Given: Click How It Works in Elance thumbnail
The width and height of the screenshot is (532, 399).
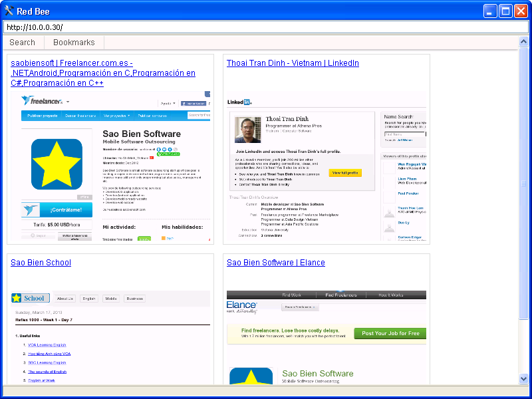Looking at the screenshot, I should click(390, 295).
